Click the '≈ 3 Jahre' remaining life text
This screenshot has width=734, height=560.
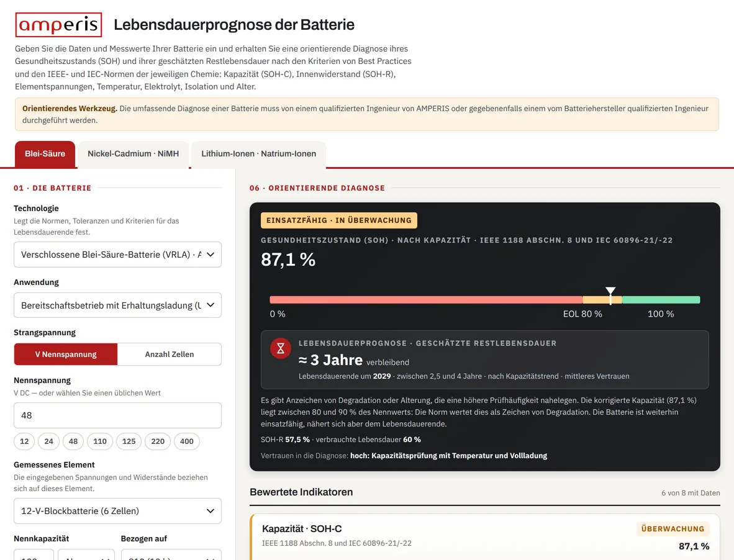coord(330,359)
